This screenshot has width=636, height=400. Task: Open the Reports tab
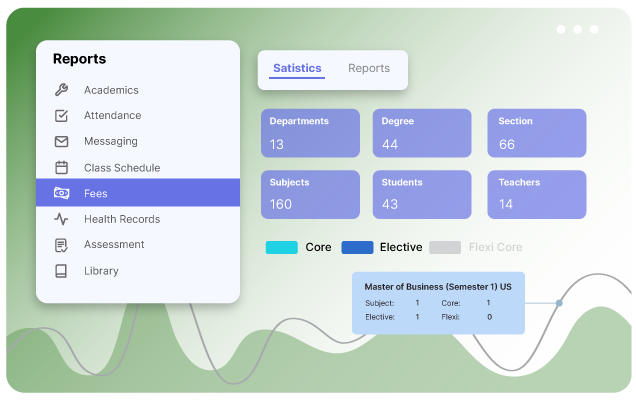[369, 69]
